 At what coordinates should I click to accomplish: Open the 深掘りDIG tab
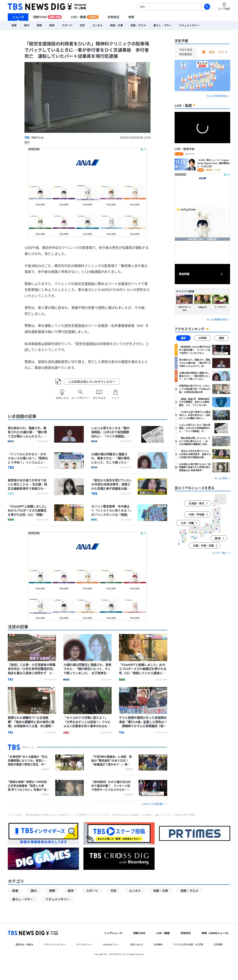tap(47, 17)
